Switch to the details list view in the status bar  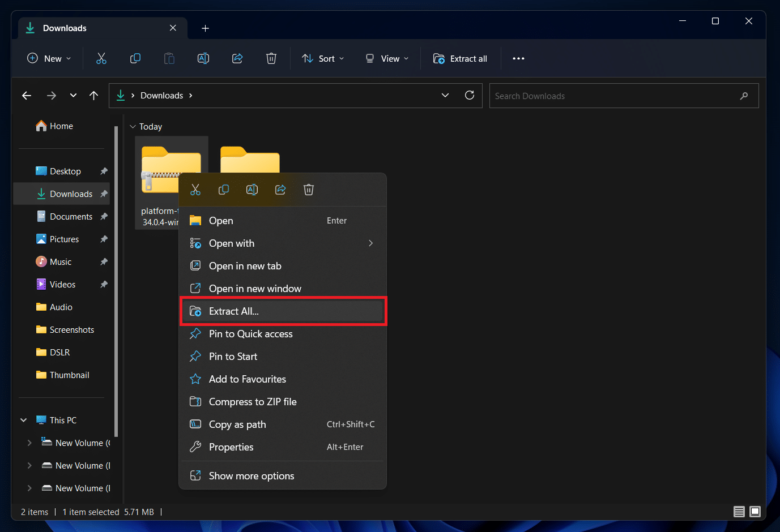pyautogui.click(x=739, y=512)
